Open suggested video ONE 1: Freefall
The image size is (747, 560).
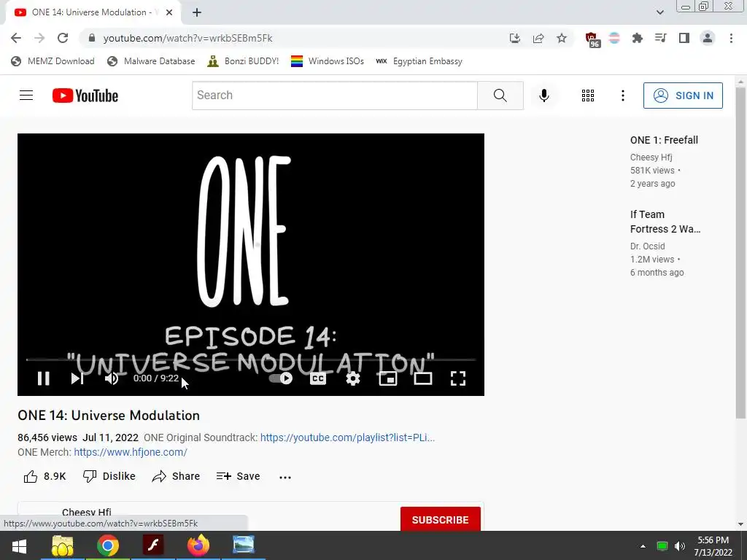[664, 140]
